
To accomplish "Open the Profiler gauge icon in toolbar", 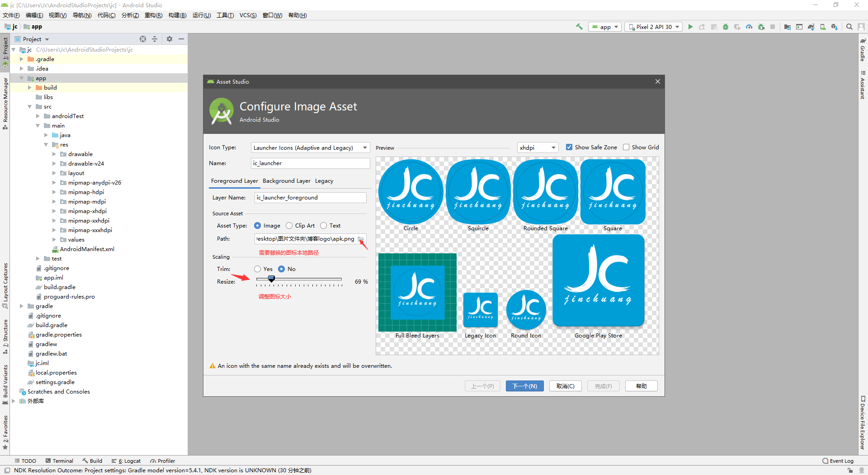I will click(x=749, y=27).
